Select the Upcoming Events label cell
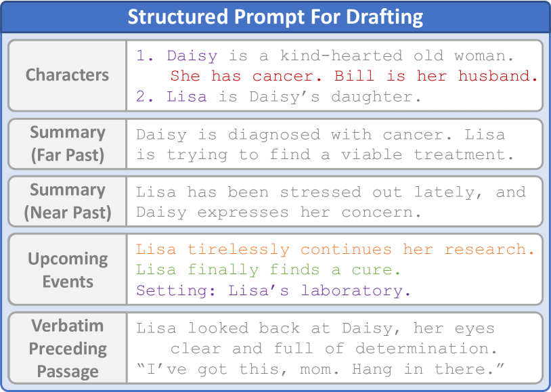551x392 pixels. click(x=67, y=269)
